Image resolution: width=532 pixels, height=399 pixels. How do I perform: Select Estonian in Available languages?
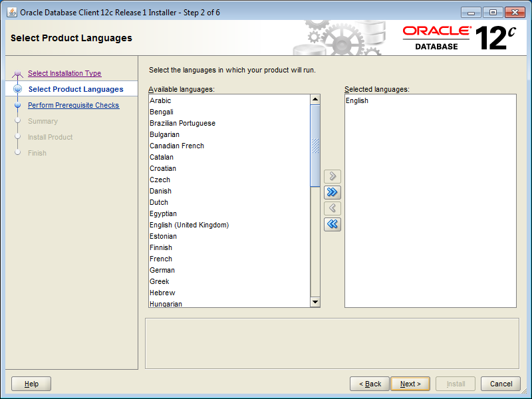[229, 236]
